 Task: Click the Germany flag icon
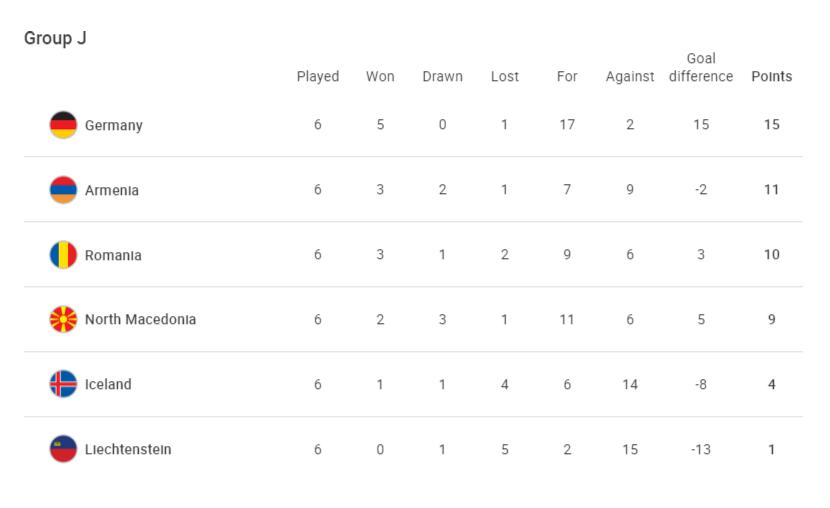(64, 125)
